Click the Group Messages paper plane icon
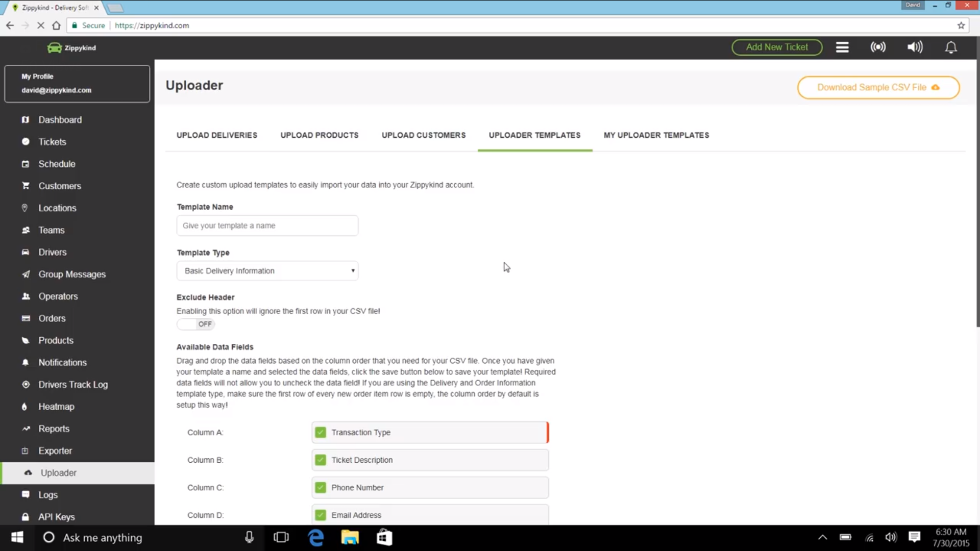This screenshot has height=551, width=980. pyautogui.click(x=26, y=274)
